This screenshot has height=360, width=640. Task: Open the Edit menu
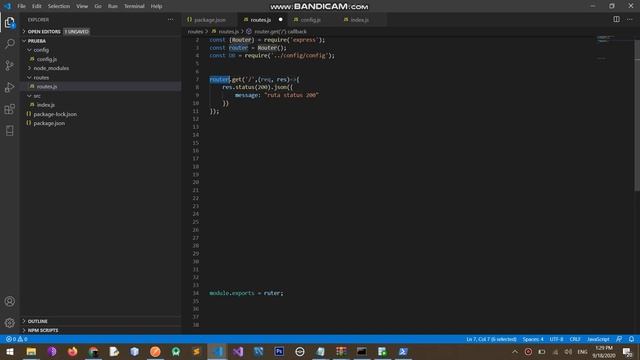click(x=37, y=6)
